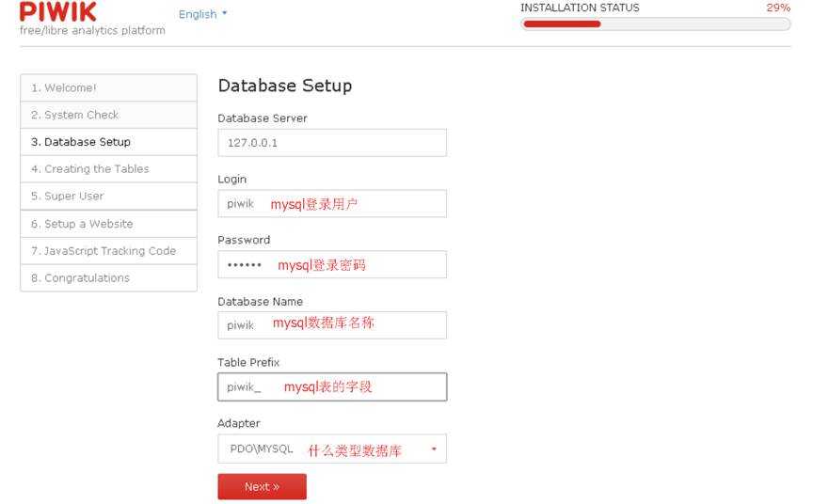Click the INSTALLATION STATUS label
The width and height of the screenshot is (813, 504).
pos(580,8)
